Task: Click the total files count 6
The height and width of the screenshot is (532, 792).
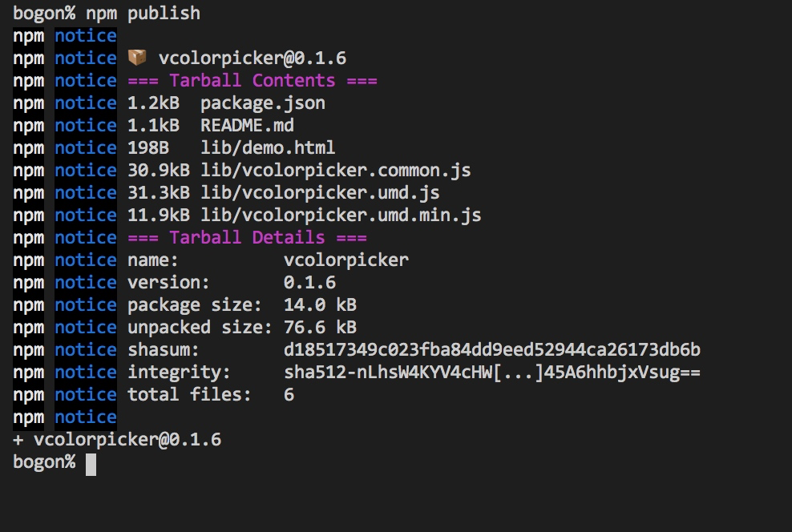Action: (289, 395)
